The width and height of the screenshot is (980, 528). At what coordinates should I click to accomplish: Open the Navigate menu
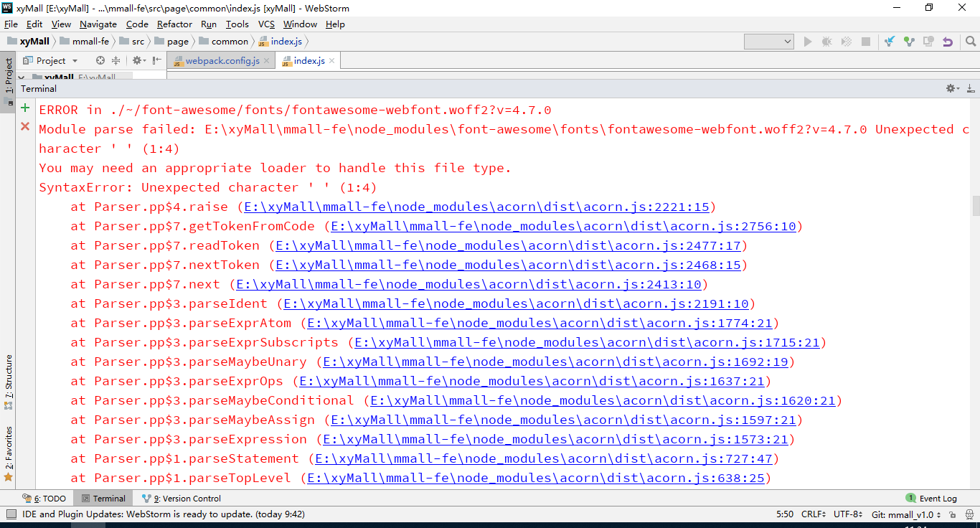pos(98,24)
